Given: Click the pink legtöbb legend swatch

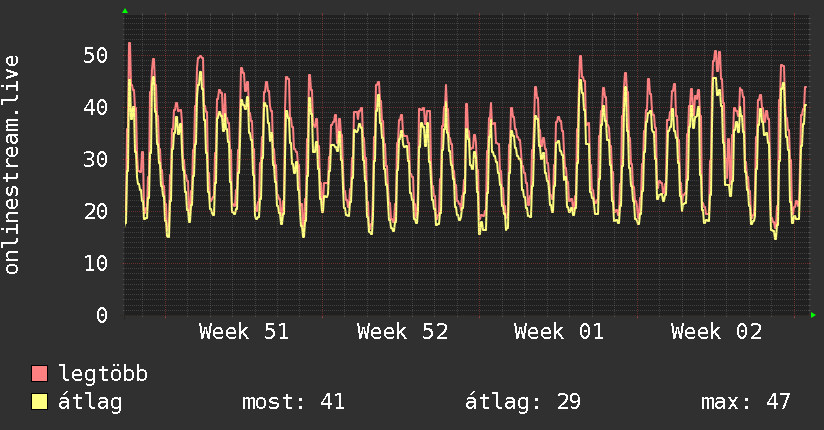Looking at the screenshot, I should pos(39,373).
